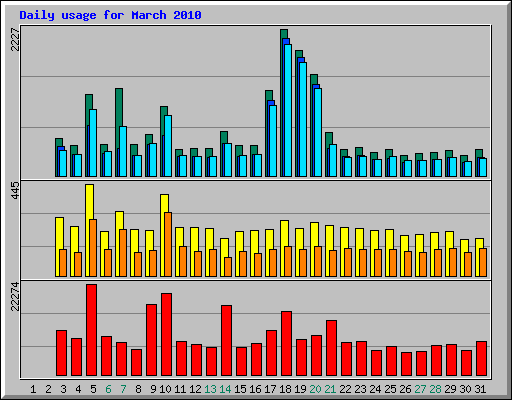The image size is (512, 400).
Task: Click the cyan bar for day 3
Action: 63,163
